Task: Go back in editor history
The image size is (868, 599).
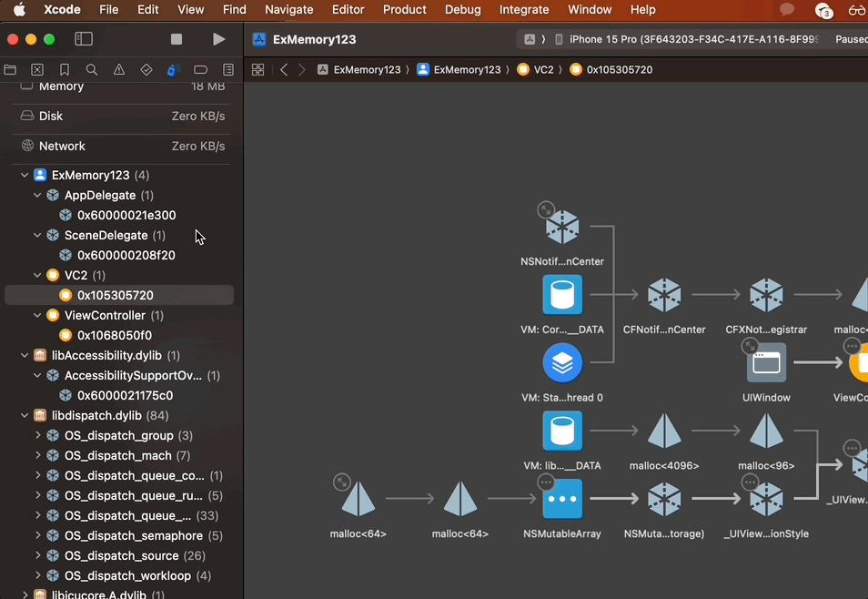Action: pos(284,70)
